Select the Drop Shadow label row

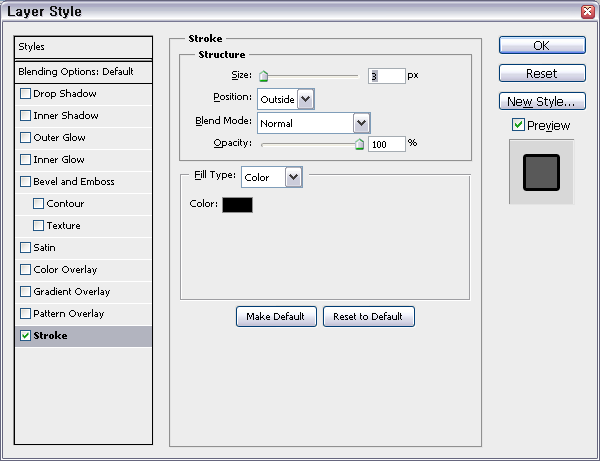click(65, 94)
